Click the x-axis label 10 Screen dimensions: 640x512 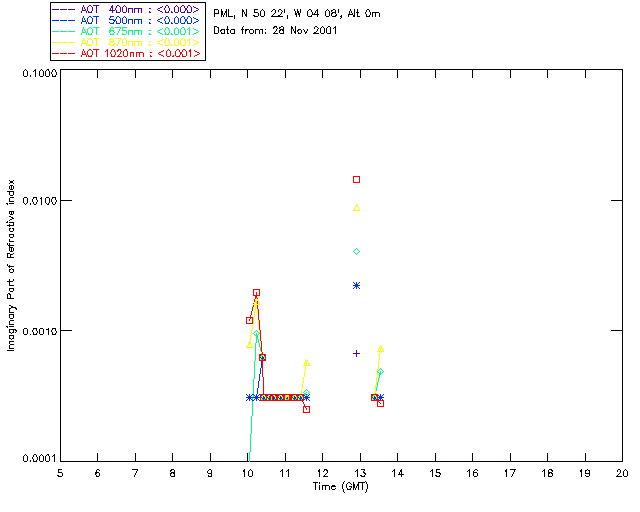coord(248,473)
